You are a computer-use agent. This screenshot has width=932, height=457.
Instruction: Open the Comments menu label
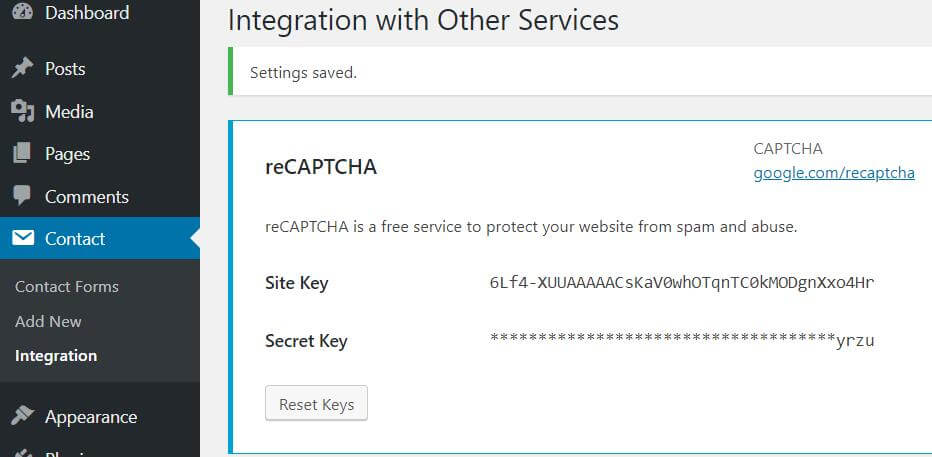87,197
